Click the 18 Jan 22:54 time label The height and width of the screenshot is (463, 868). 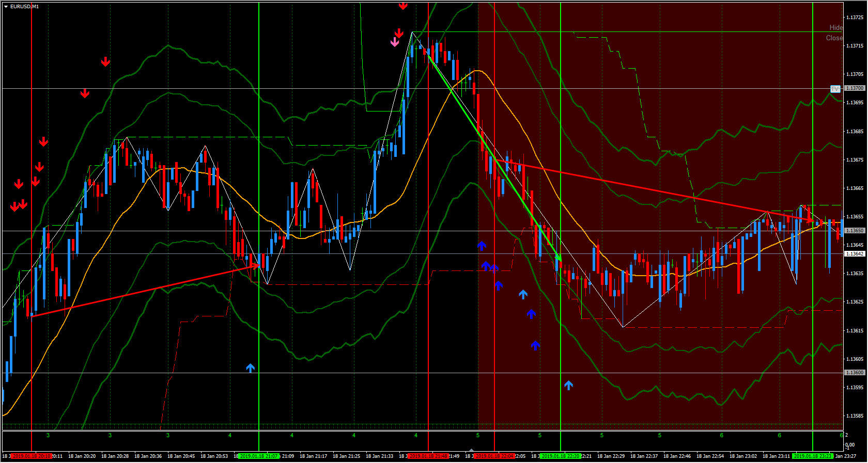click(710, 456)
